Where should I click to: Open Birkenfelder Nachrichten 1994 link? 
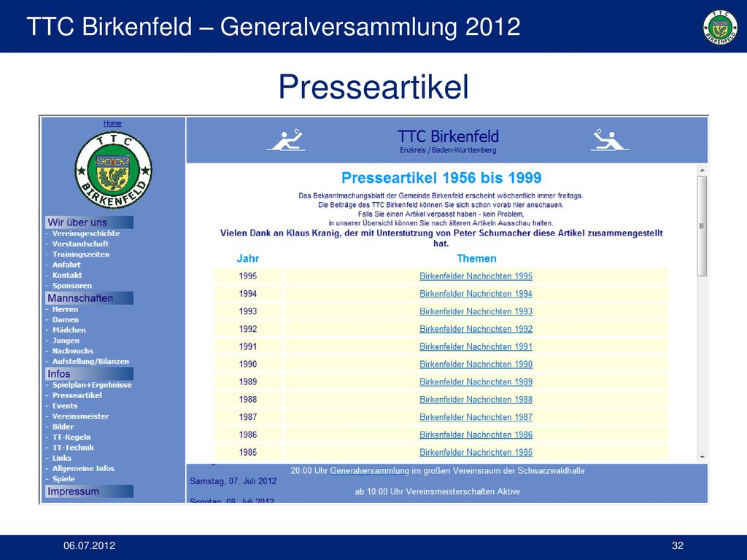476,294
